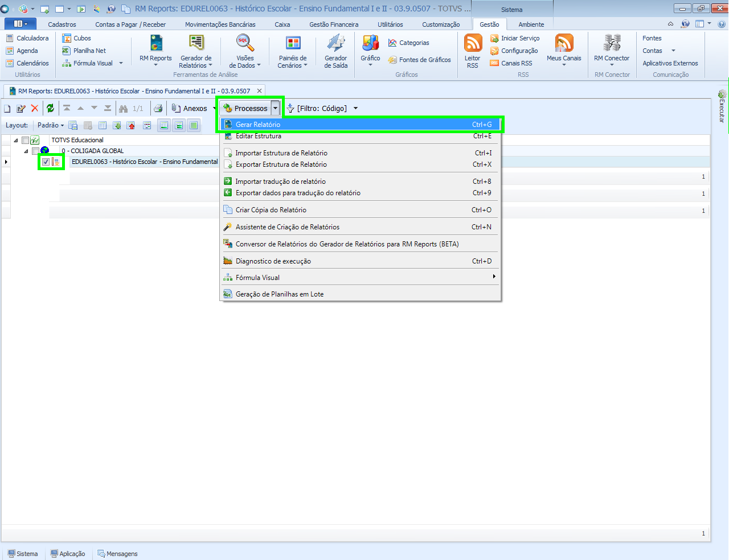Open the Mensagens status bar panel
729x560 pixels.
[x=117, y=554]
